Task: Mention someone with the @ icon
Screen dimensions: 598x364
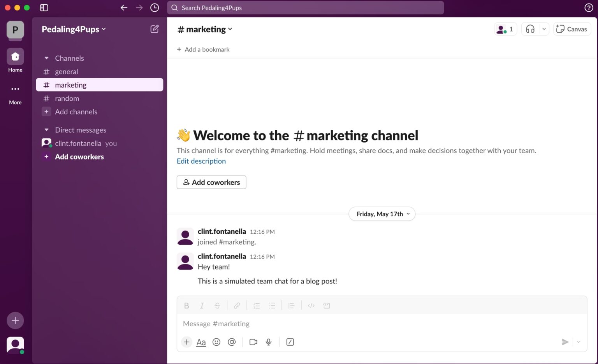Action: coord(232,342)
